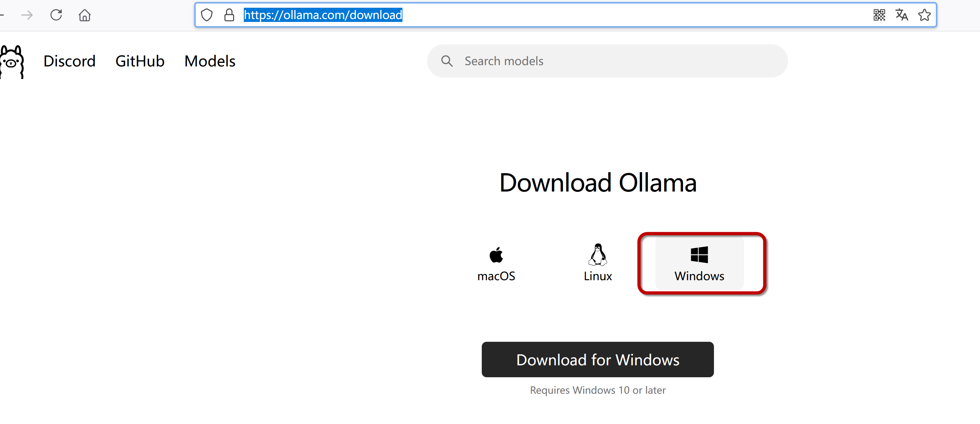The height and width of the screenshot is (424, 980).
Task: Go to the browser home page icon
Action: point(84,15)
